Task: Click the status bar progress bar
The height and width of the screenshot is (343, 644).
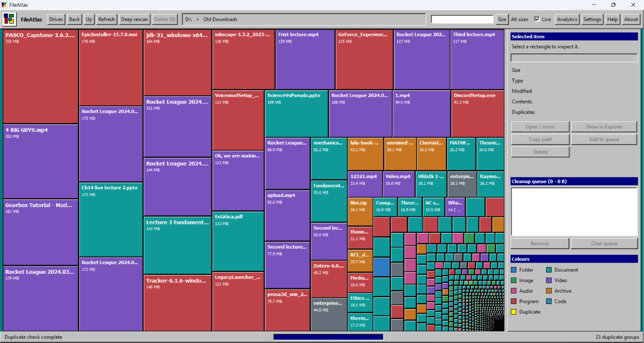Action: (328, 337)
